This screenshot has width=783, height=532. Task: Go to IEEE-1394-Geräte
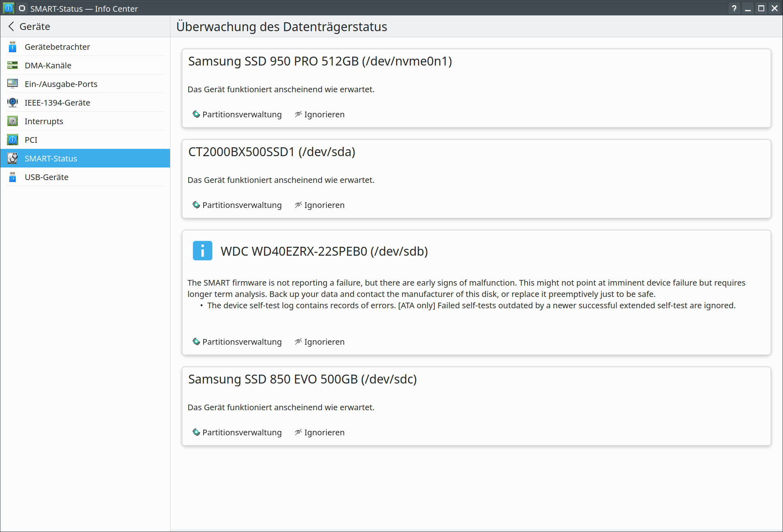pos(85,103)
